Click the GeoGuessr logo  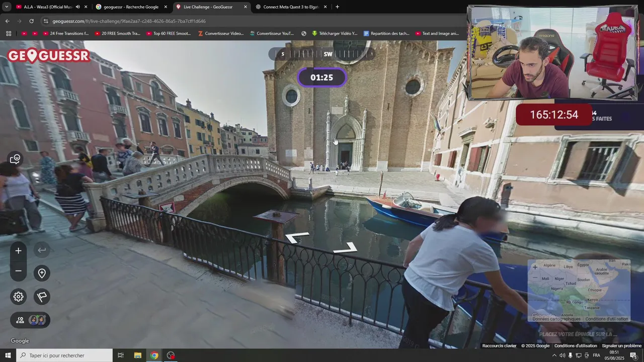[49, 55]
